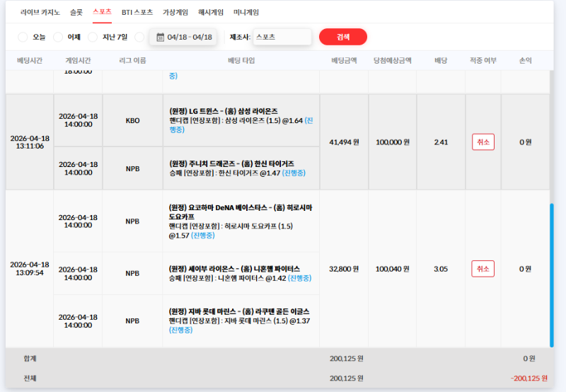This screenshot has height=392, width=566.
Task: Select the 오늘 radio button
Action: click(x=23, y=37)
